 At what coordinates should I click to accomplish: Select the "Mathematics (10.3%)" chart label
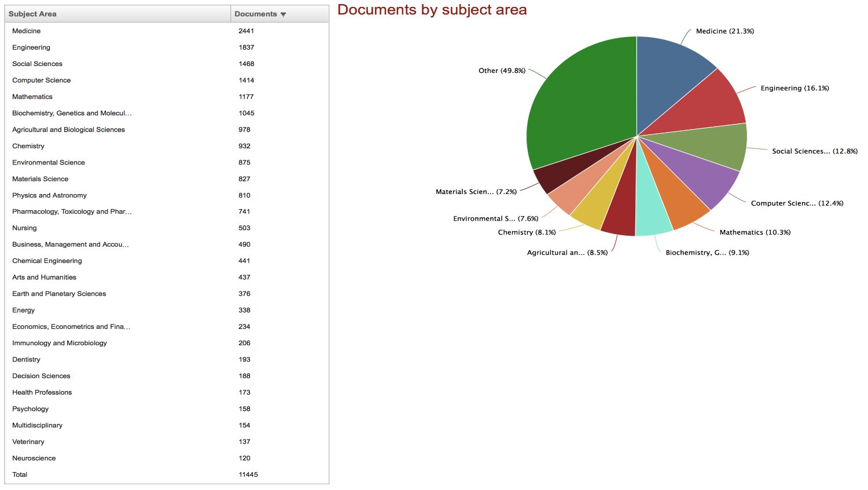(x=755, y=232)
